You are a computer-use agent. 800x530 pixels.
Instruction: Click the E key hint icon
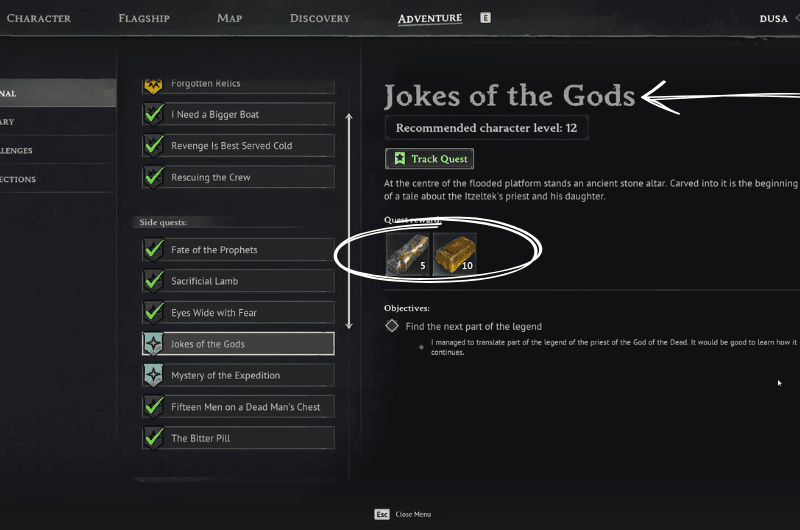click(485, 18)
